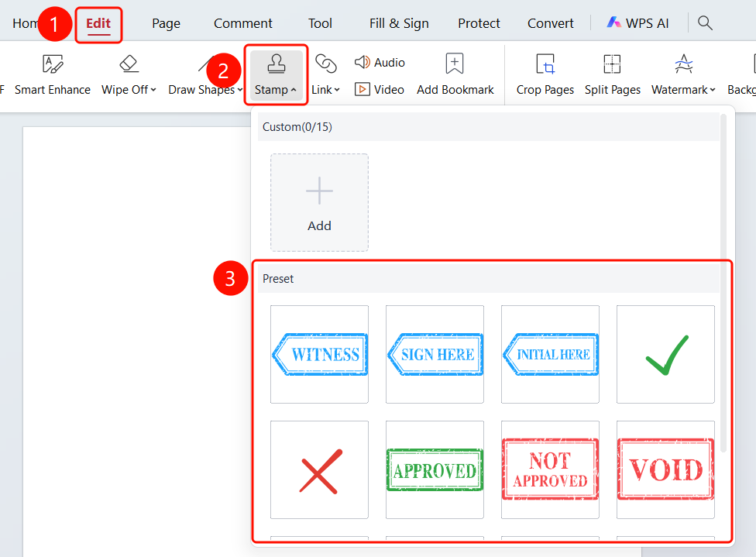Open Draw Shapes dropdown arrow
The width and height of the screenshot is (756, 557).
[x=239, y=90]
